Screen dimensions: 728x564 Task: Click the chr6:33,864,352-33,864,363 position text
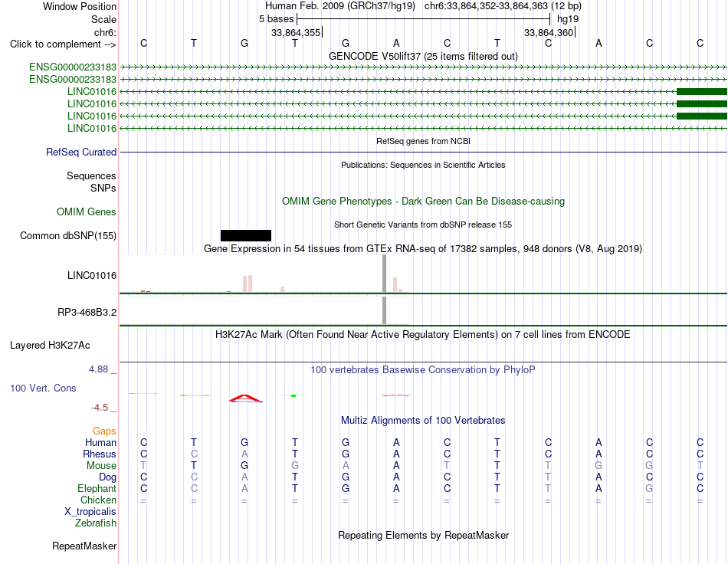click(503, 6)
